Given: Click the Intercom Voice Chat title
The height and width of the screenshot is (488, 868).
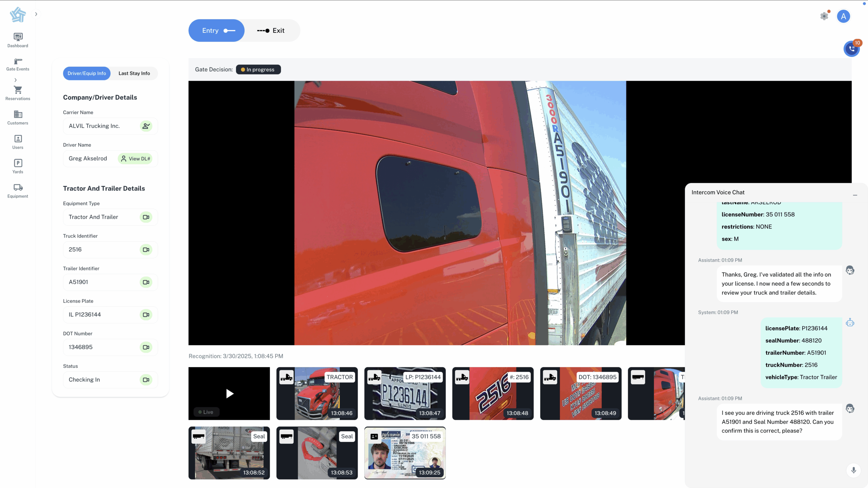Looking at the screenshot, I should [718, 192].
